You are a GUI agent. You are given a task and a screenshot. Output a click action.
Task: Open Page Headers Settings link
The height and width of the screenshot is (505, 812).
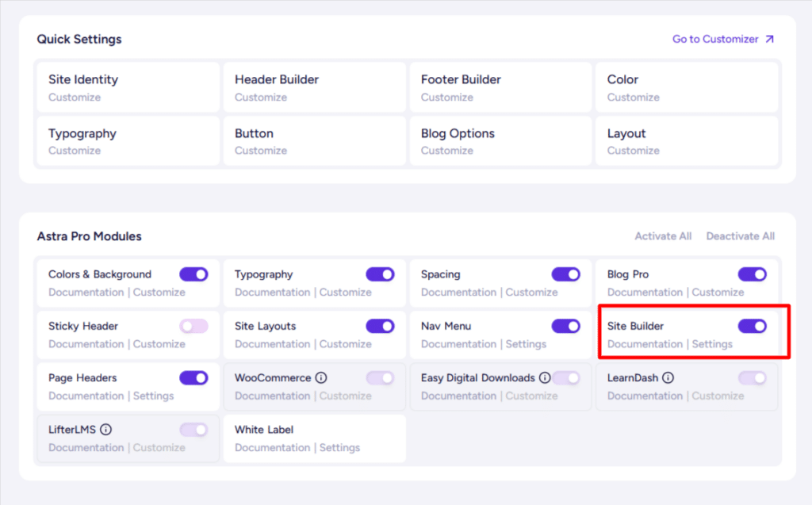click(x=153, y=396)
